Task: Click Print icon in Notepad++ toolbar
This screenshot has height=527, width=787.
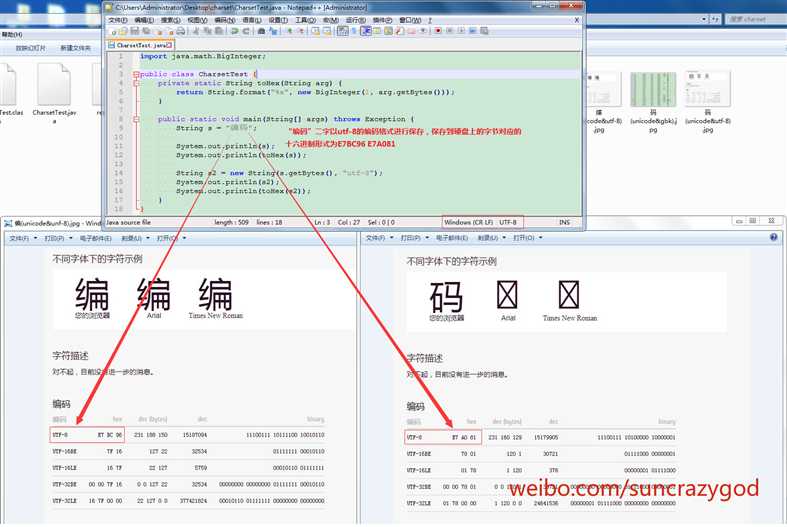Action: click(180, 31)
